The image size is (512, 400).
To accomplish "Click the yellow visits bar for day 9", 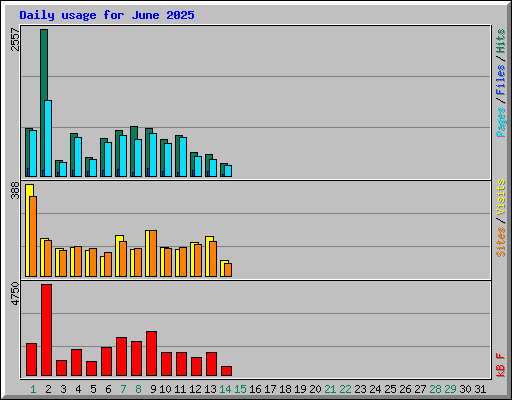I will point(148,253).
